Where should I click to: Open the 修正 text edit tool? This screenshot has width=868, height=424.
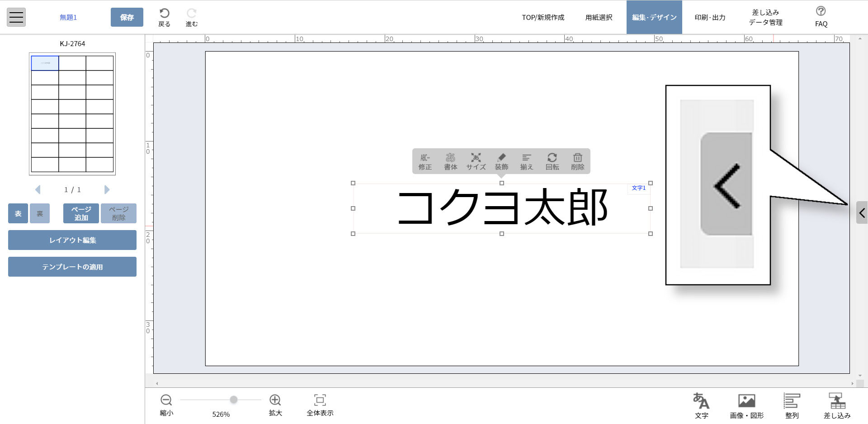424,161
